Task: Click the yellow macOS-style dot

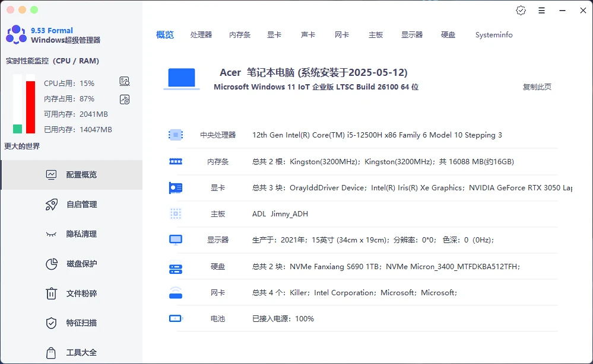Action: pos(23,10)
